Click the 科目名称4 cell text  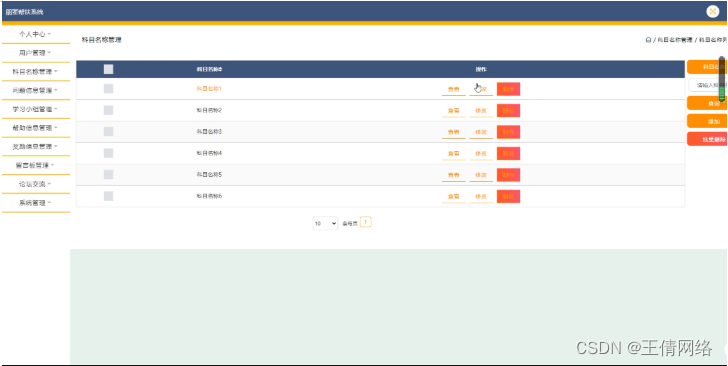coord(209,153)
